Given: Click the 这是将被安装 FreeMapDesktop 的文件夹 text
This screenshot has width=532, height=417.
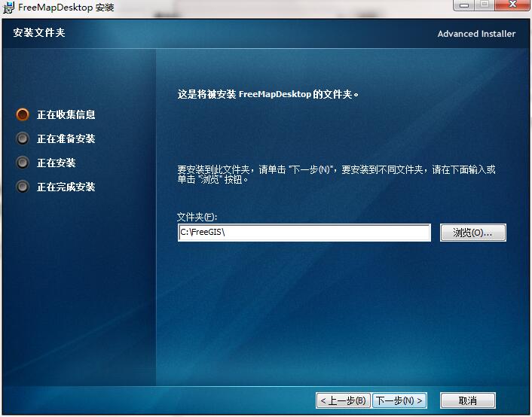Looking at the screenshot, I should 268,94.
